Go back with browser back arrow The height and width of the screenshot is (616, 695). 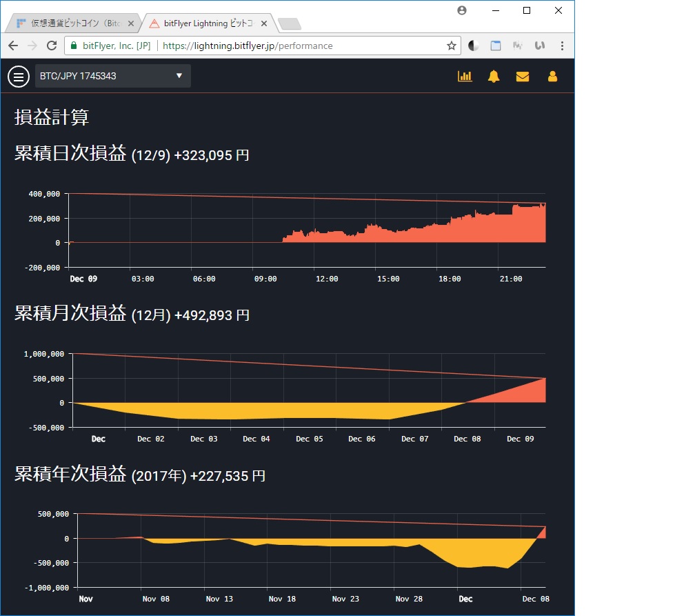click(13, 46)
